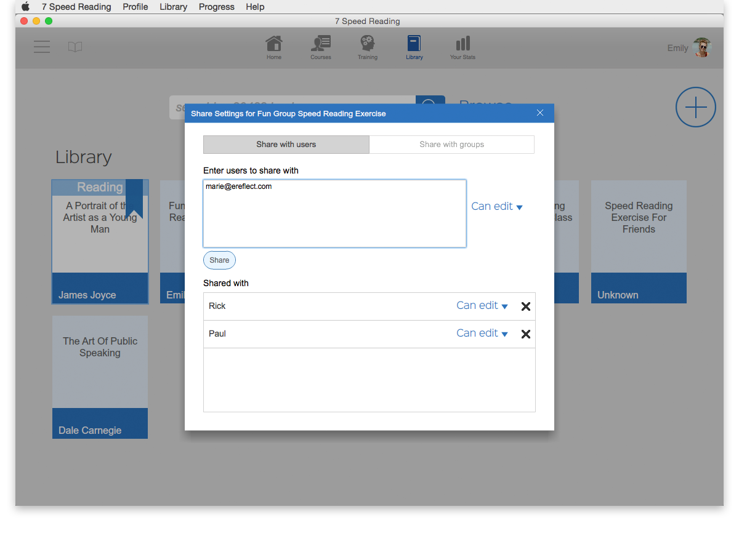
Task: Click the name Paul in Shared with list
Action: 217,334
